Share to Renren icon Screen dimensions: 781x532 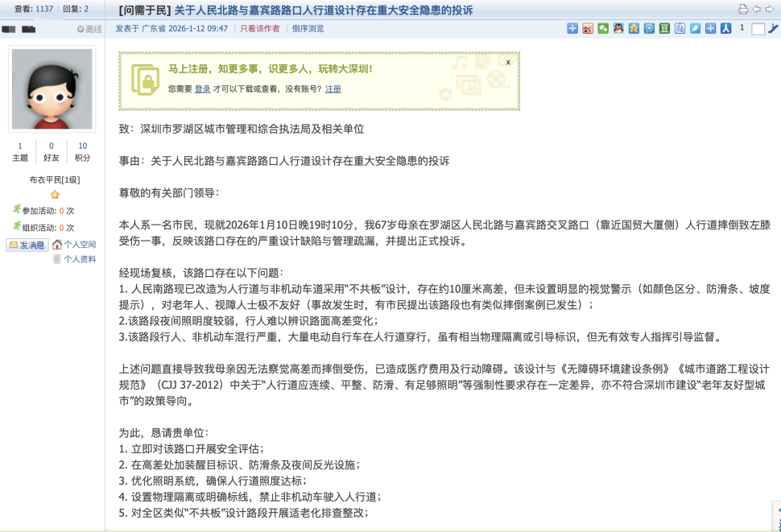point(725,29)
